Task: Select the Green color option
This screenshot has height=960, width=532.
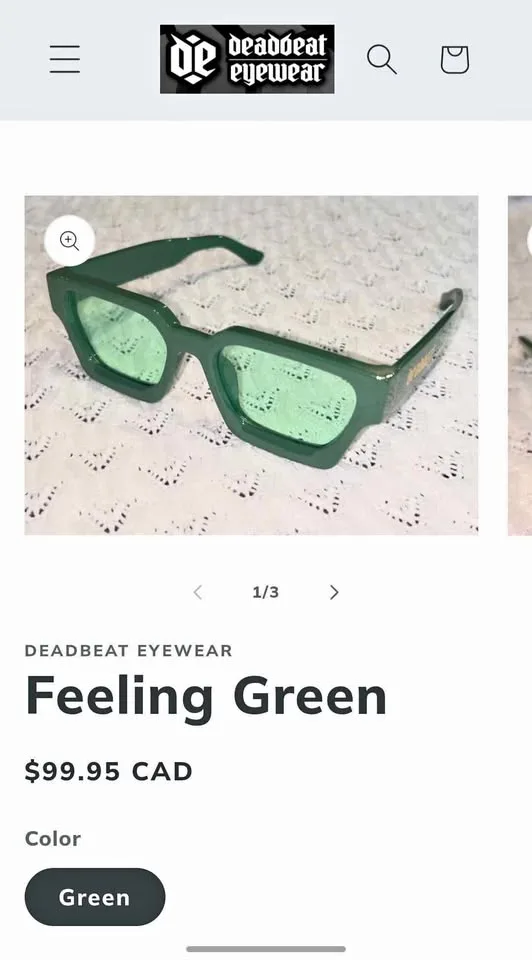Action: click(95, 897)
